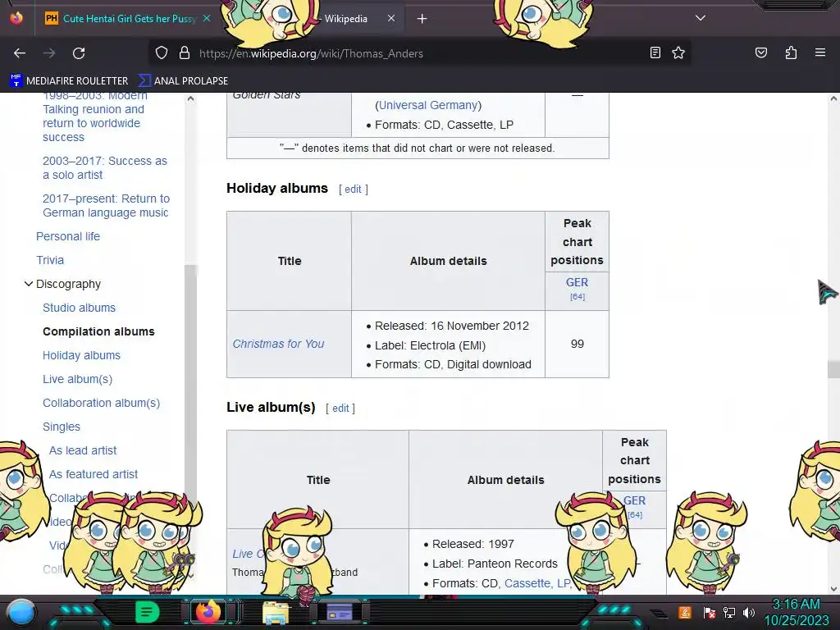The height and width of the screenshot is (630, 840).
Task: Open GER link in Holiday albums table
Action: (577, 282)
